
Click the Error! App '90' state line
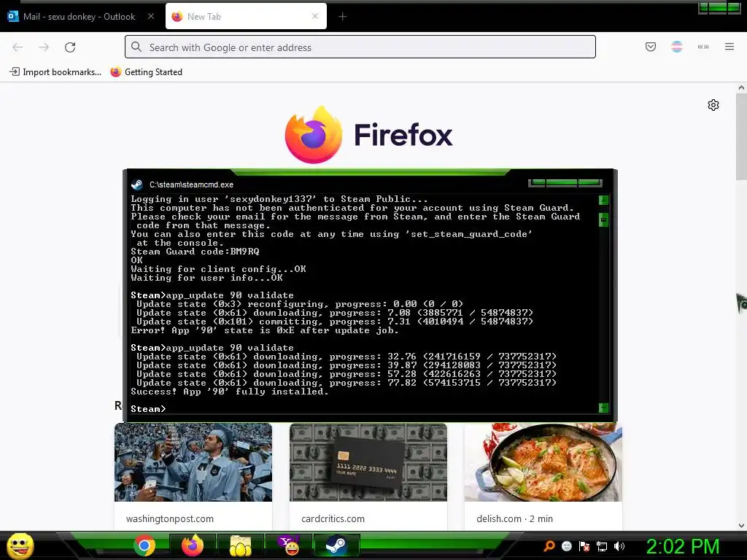[264, 330]
